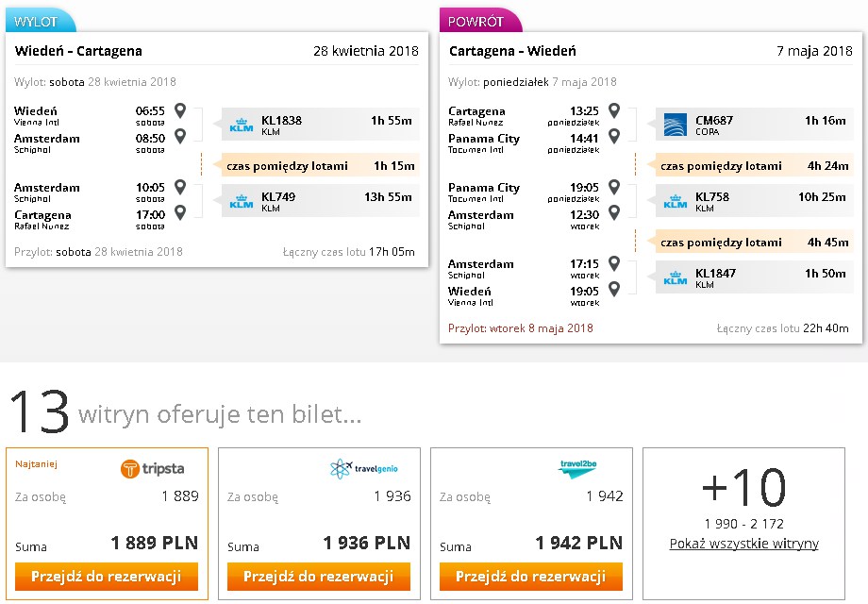The image size is (868, 604).
Task: Click the KLM logo beside flight KL749
Action: coord(242,202)
